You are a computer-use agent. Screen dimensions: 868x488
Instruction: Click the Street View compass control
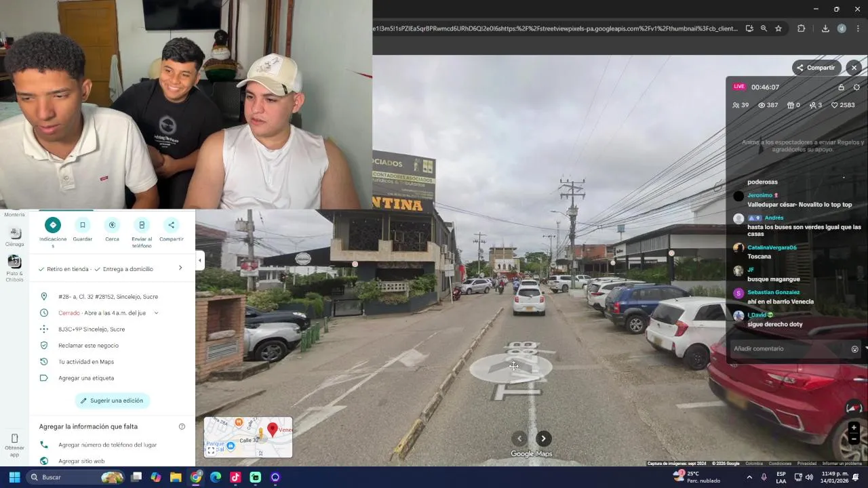(x=854, y=407)
